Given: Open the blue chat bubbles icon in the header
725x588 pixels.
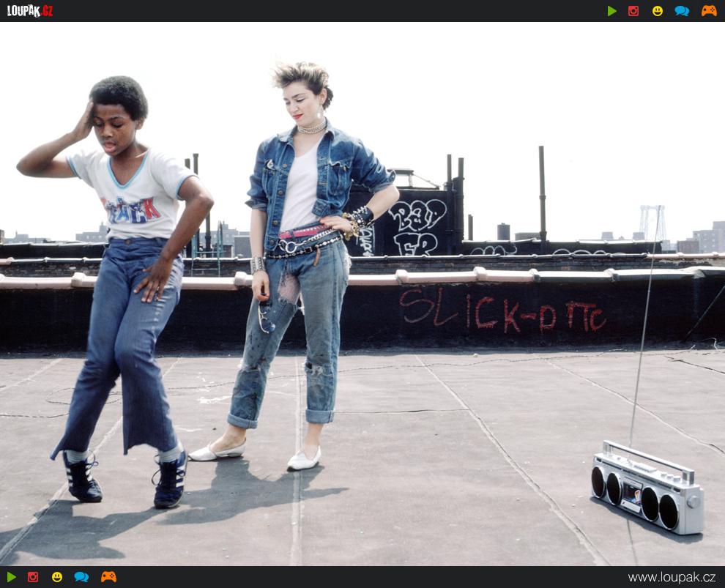Looking at the screenshot, I should coord(682,11).
